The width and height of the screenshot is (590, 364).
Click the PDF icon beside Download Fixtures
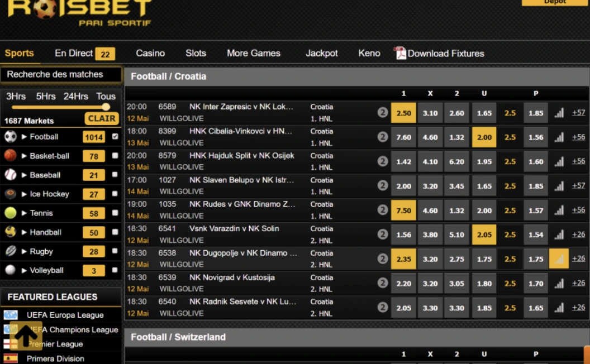pyautogui.click(x=400, y=54)
